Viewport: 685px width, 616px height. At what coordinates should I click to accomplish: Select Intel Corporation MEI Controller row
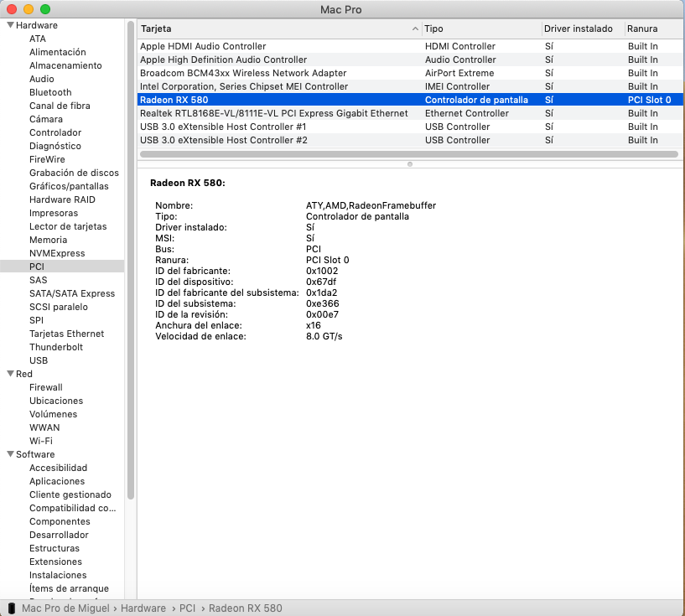pyautogui.click(x=410, y=87)
